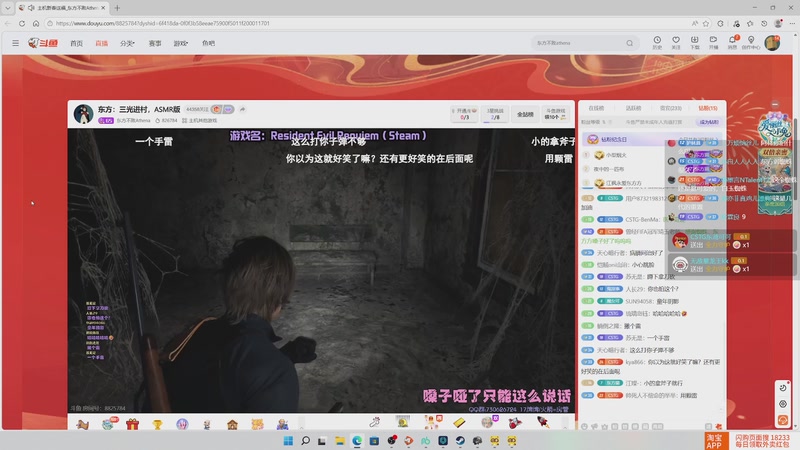The image size is (800, 450).
Task: Collapse the floating activity widget with minus button
Action: pyautogui.click(x=774, y=104)
